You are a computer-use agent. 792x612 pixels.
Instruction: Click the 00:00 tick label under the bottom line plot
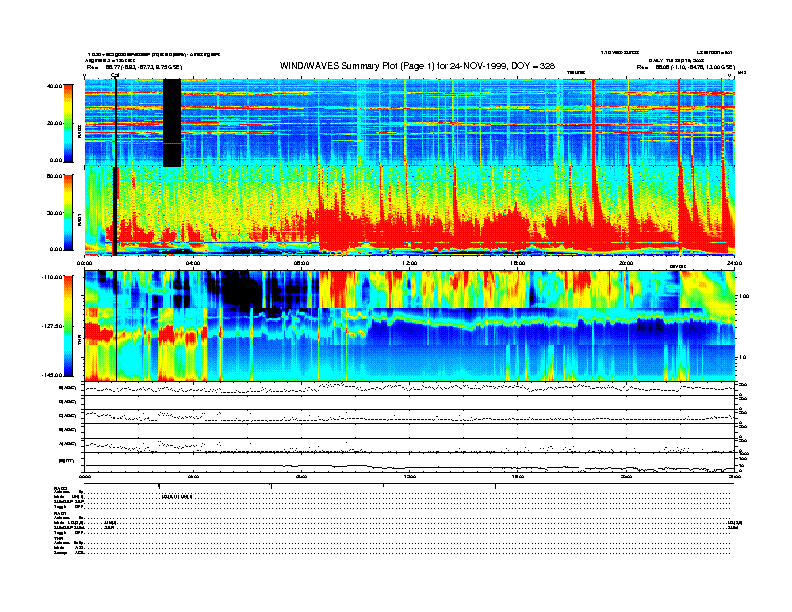coord(85,476)
